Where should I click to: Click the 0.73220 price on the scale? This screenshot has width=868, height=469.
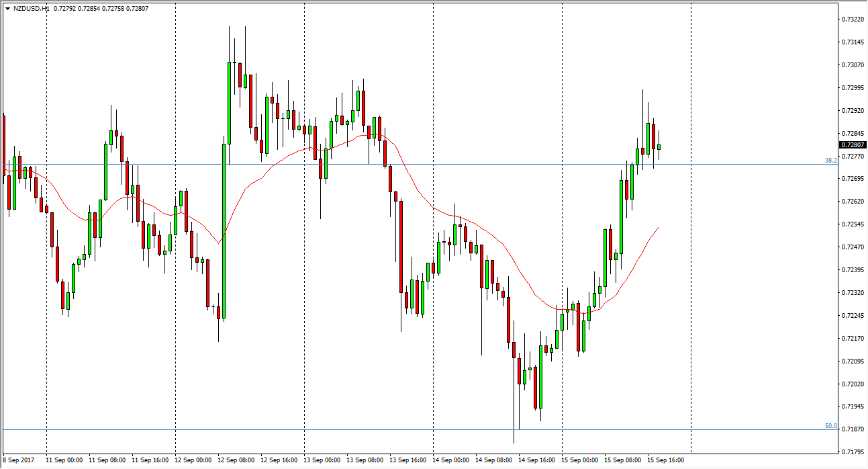(852, 19)
